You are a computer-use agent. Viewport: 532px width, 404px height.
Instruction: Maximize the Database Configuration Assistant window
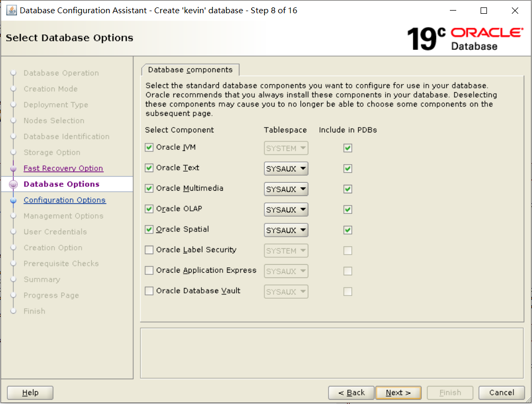(484, 11)
